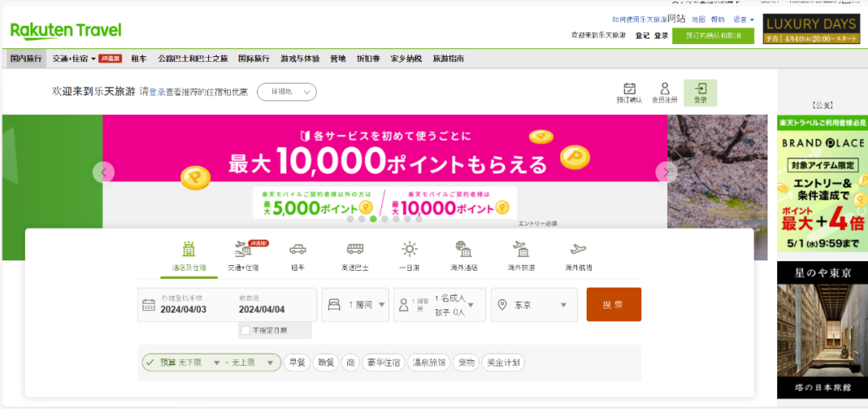Select the 酒店及住宿 hotel icon tab
Viewport: 868px width, 409px height.
(x=189, y=249)
